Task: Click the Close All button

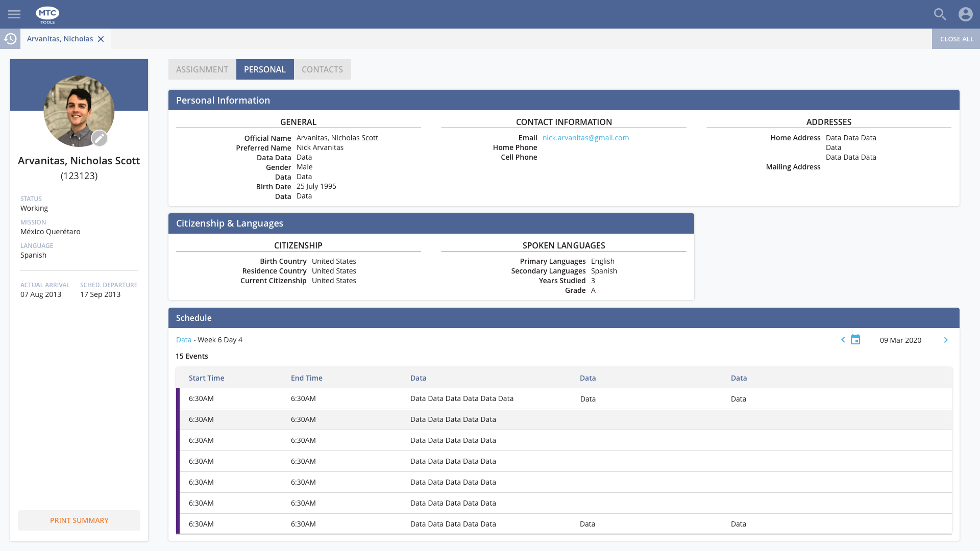Action: (956, 39)
